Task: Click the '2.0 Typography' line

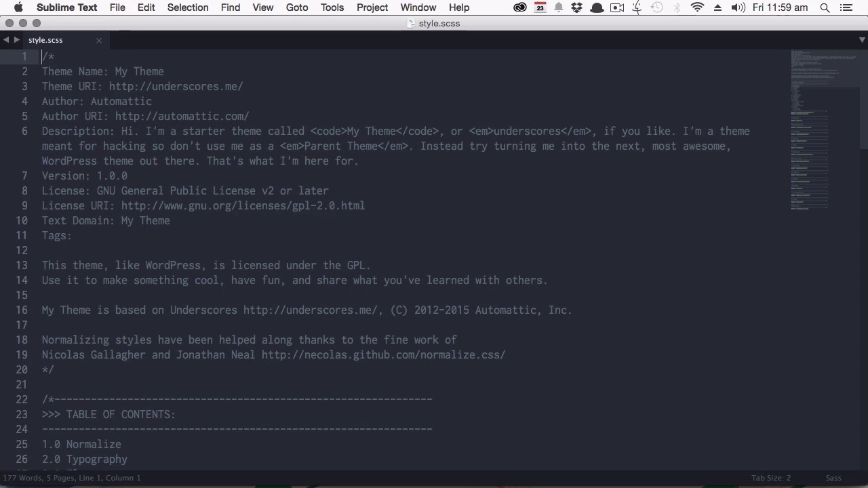Action: click(x=85, y=459)
